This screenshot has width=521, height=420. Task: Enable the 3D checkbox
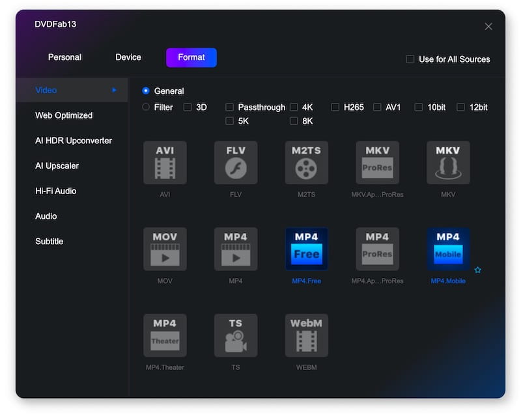tap(188, 107)
